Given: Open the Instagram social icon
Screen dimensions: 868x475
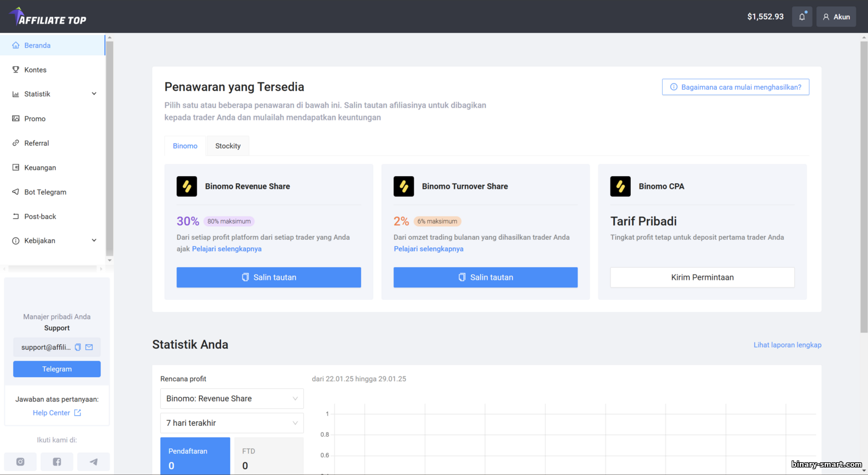Looking at the screenshot, I should click(20, 462).
